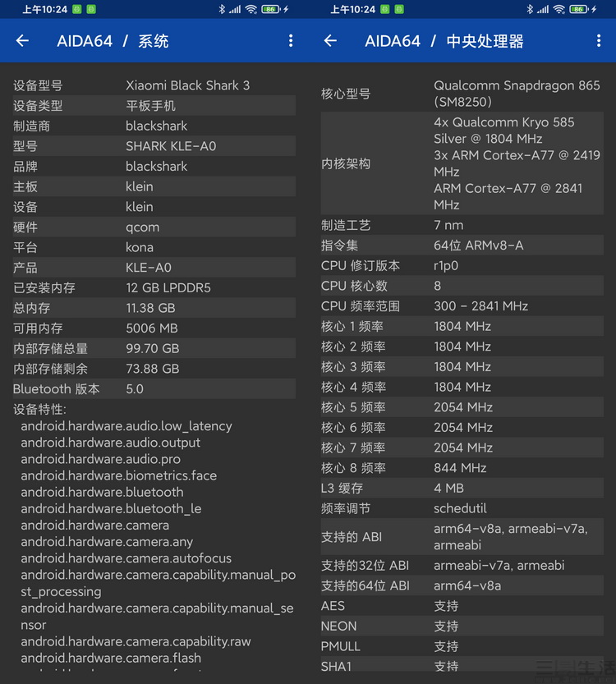Screen dimensions: 616x684
Task: Tap battery indicator on left screen
Action: pyautogui.click(x=270, y=9)
